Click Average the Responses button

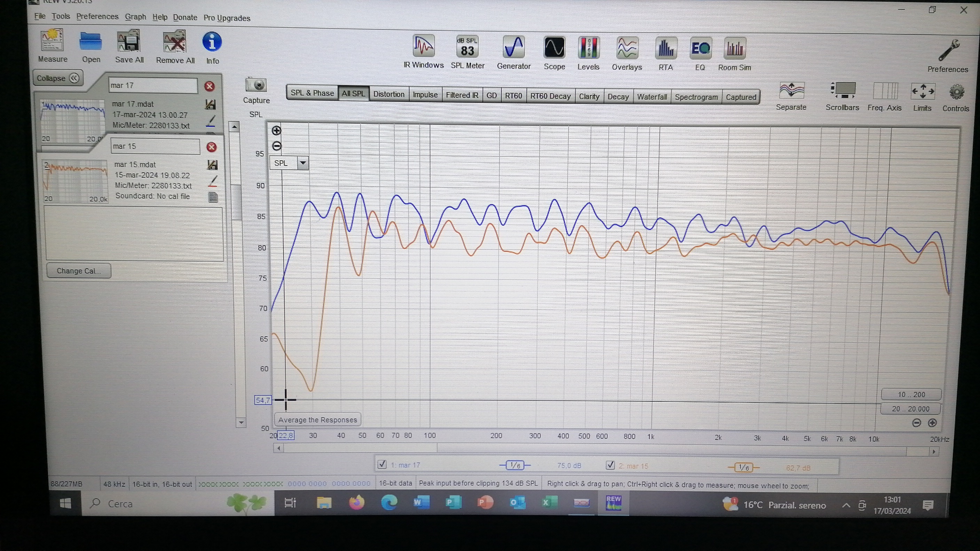318,420
